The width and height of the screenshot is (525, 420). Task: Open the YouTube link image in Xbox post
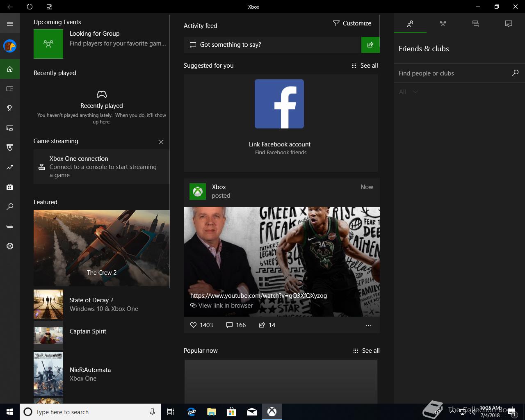[282, 261]
